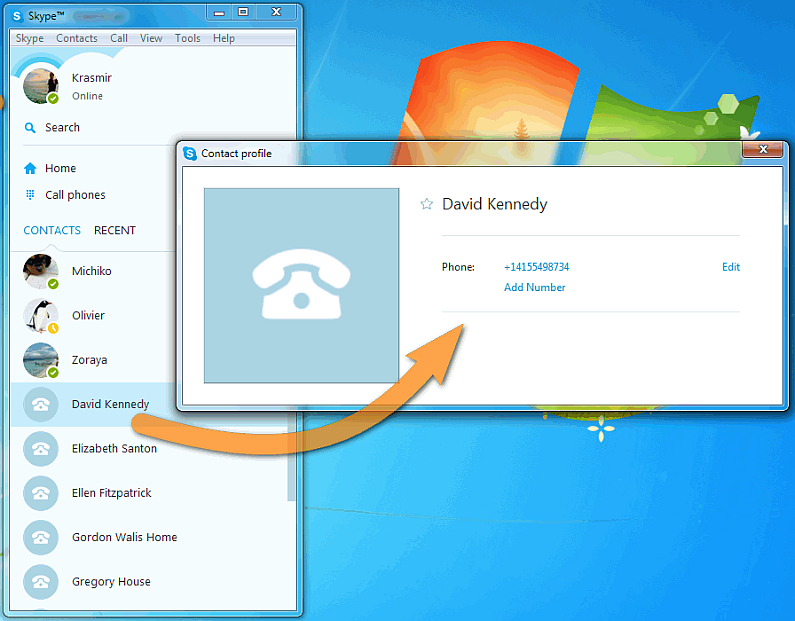795x621 pixels.
Task: Minimize the Skype main window
Action: pyautogui.click(x=219, y=12)
